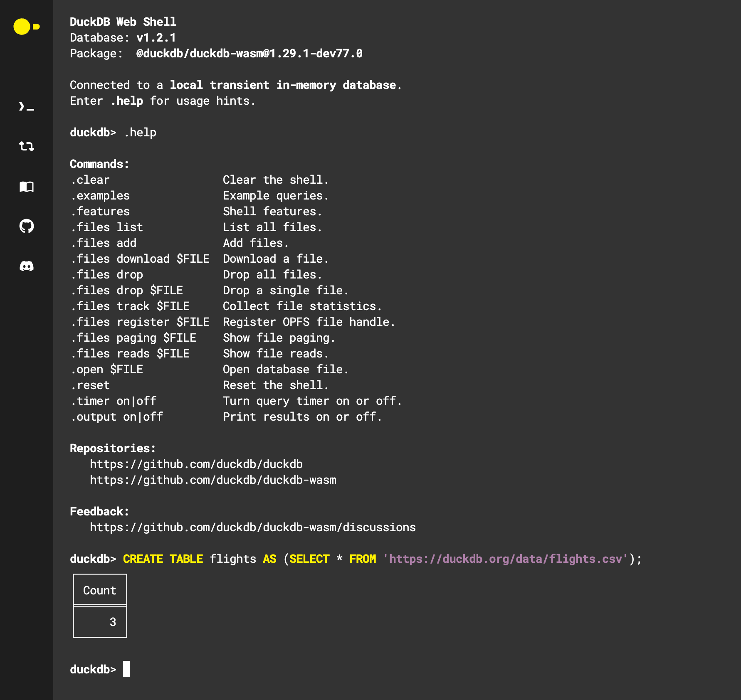Click 'Collect file statistics.' description
This screenshot has width=741, height=700.
click(302, 306)
